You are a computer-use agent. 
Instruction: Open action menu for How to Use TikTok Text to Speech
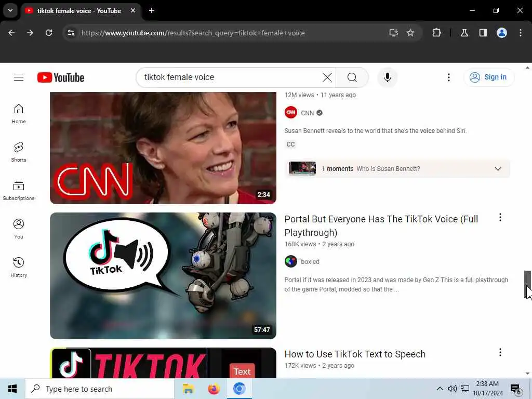500,353
